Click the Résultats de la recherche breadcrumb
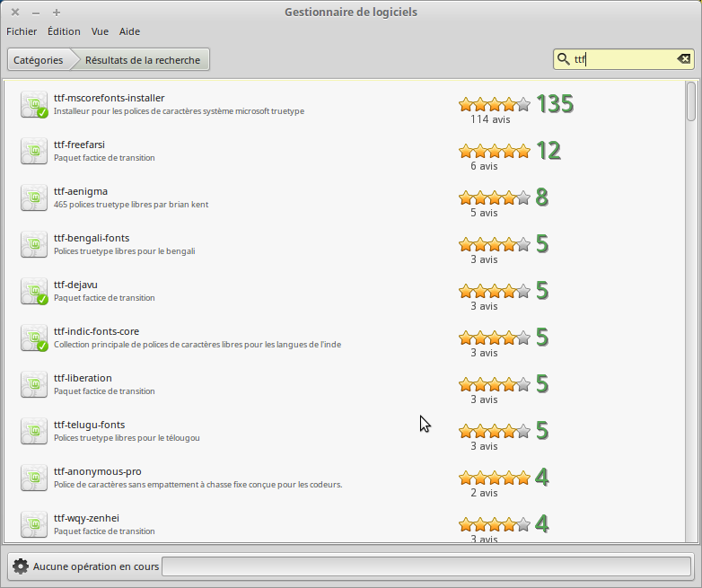 pyautogui.click(x=143, y=60)
